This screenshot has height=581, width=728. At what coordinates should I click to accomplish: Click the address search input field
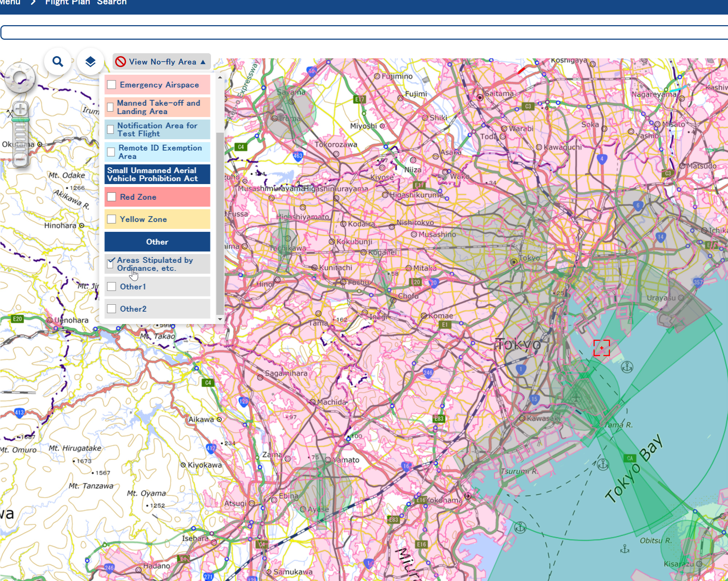point(364,32)
